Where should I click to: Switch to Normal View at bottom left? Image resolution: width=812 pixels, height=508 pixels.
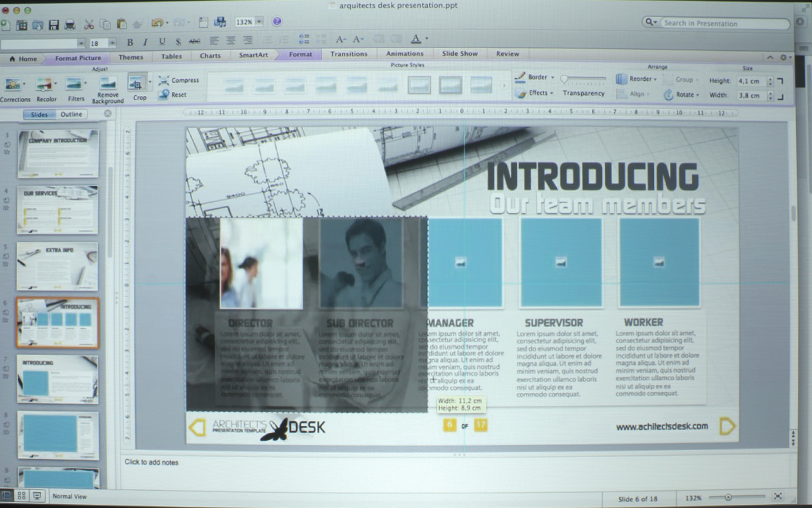coord(6,496)
